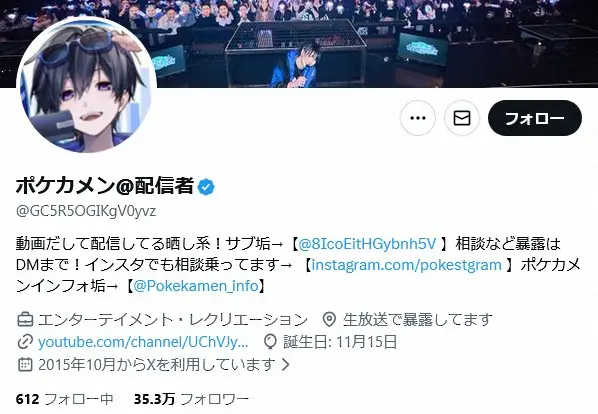Click the calendar joined-date icon
The width and height of the screenshot is (598, 414).
coord(26,364)
